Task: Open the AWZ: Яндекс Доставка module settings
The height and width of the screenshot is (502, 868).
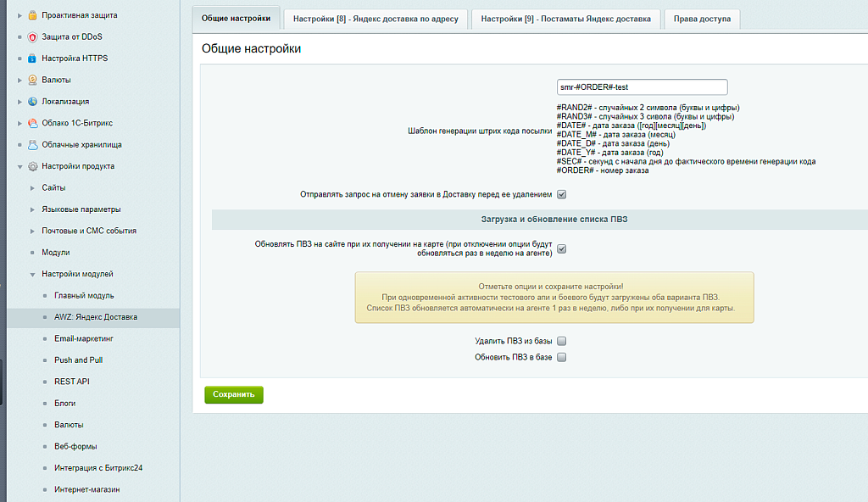Action: tap(96, 317)
